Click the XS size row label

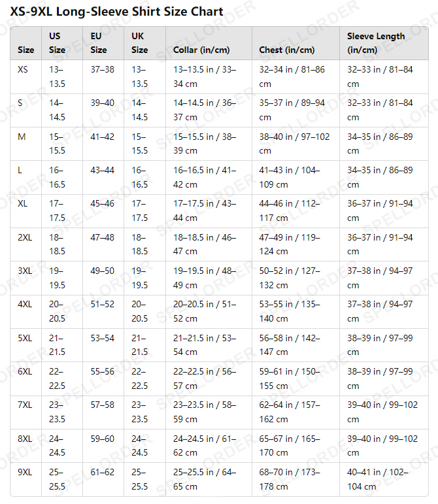pos(23,69)
